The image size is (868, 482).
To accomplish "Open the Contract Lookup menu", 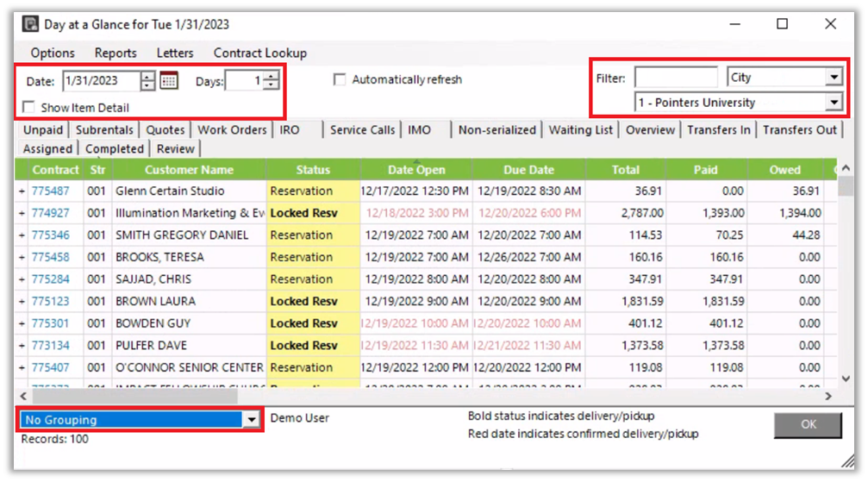I will [259, 53].
